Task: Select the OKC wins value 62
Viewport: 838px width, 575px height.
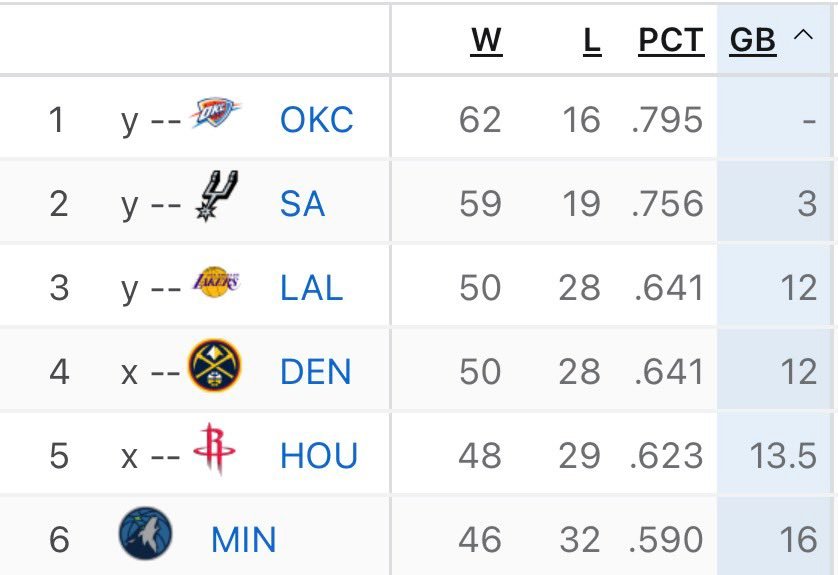Action: tap(480, 120)
